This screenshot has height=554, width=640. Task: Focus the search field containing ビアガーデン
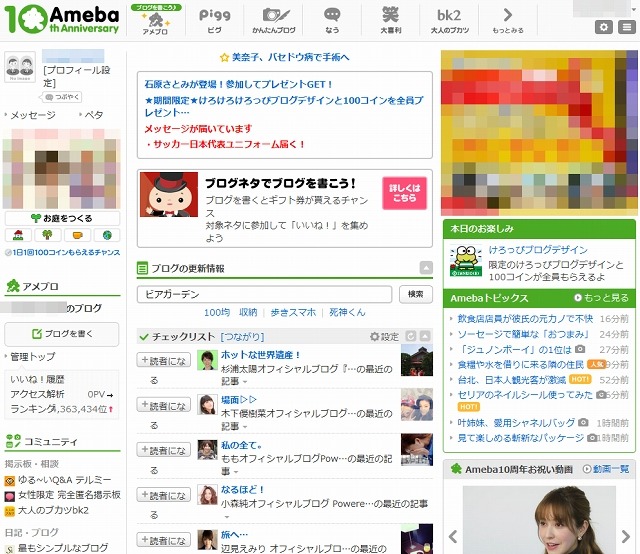[264, 294]
